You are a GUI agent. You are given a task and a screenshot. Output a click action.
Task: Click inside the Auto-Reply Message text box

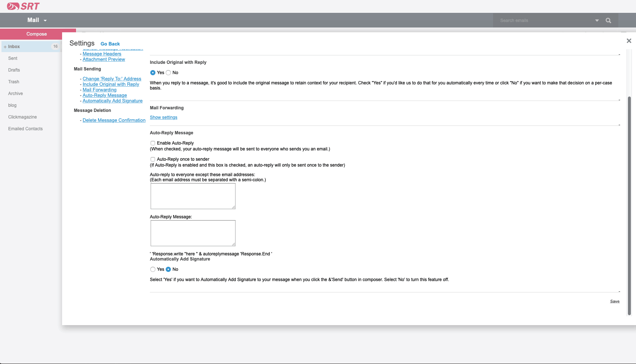193,233
